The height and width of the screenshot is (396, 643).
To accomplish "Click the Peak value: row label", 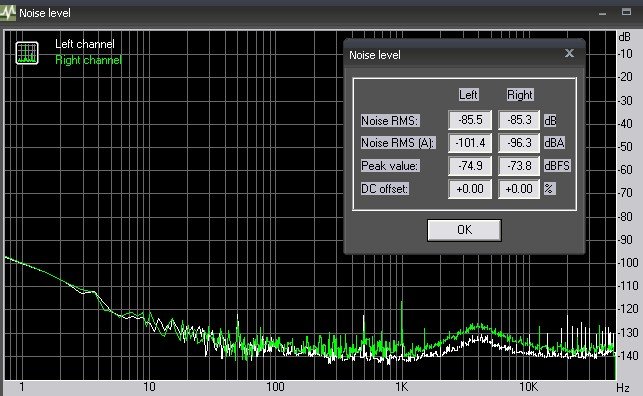I will click(x=390, y=166).
